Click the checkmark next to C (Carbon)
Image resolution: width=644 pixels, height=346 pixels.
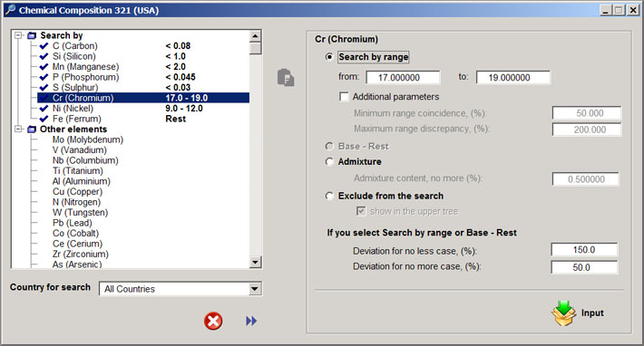pos(44,46)
